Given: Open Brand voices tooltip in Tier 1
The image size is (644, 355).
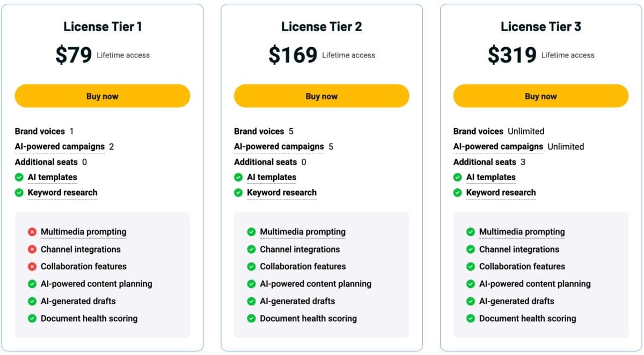Looking at the screenshot, I should coord(40,131).
